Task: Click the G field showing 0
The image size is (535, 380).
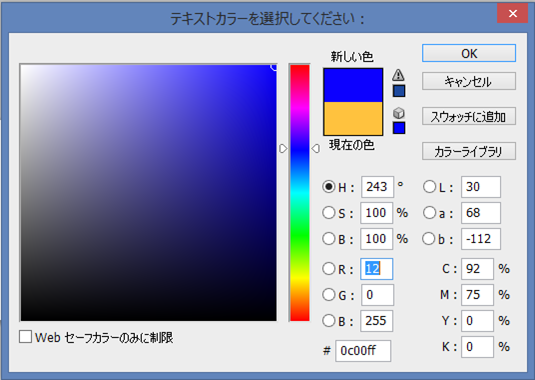Action: click(x=377, y=295)
